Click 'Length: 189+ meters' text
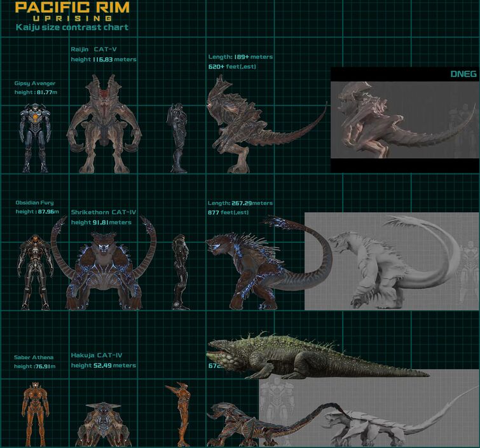The image size is (480, 448). click(240, 57)
